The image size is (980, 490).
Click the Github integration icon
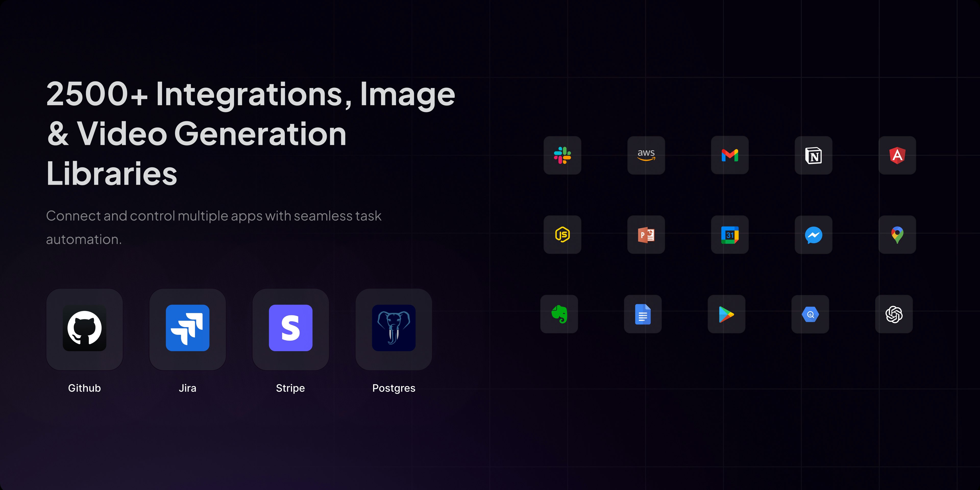(x=84, y=328)
